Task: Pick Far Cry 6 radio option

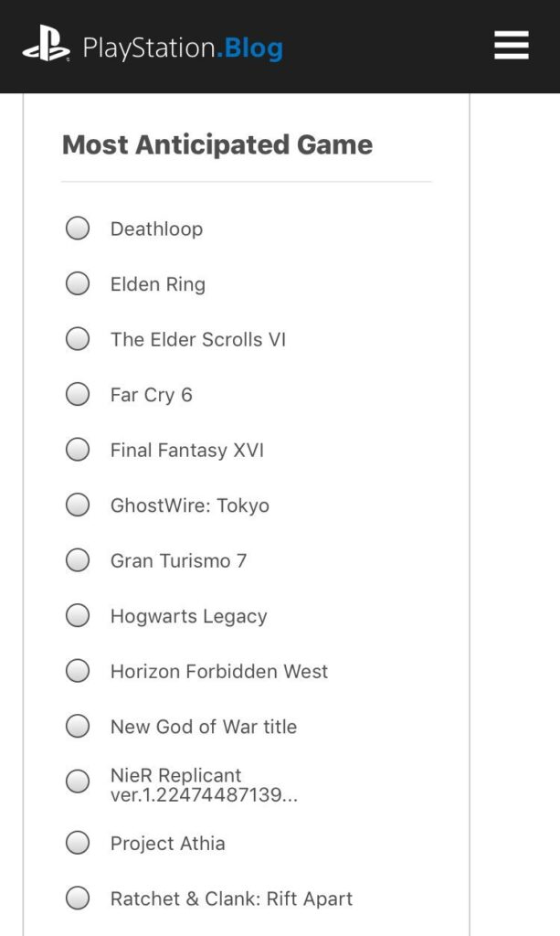Action: 78,394
